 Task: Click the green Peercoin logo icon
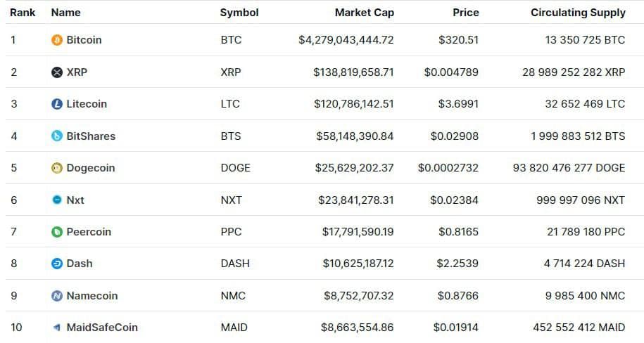point(58,232)
